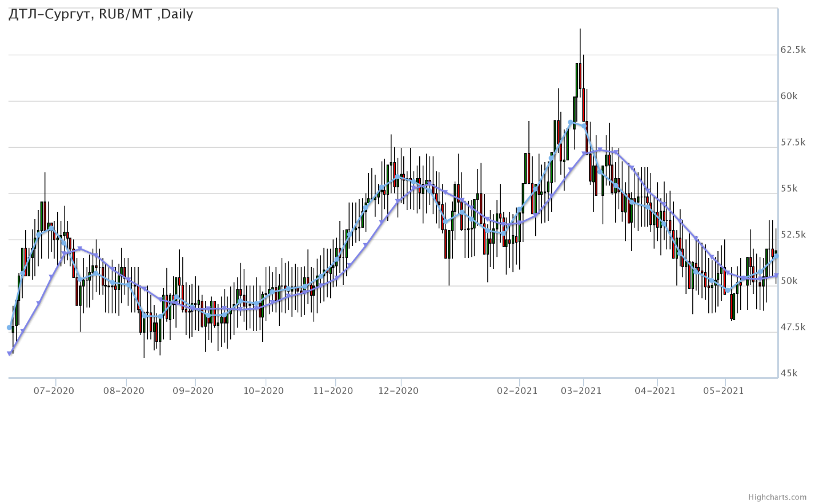
Task: Select the 02-2021 date label
Action: [517, 391]
